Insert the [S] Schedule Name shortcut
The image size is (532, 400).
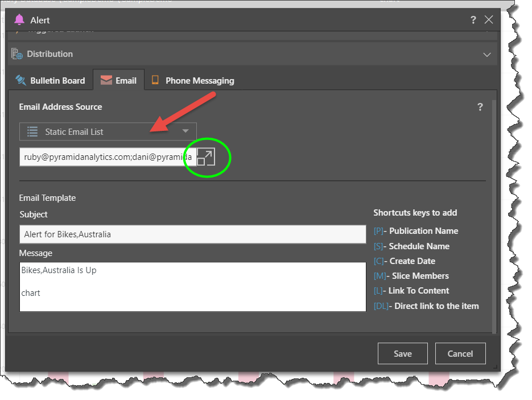(411, 246)
